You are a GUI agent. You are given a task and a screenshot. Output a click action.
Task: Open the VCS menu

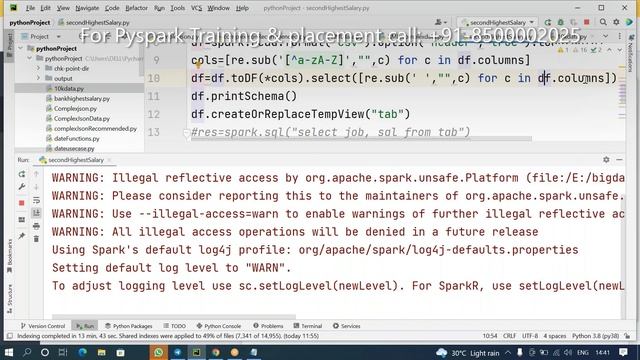196,8
